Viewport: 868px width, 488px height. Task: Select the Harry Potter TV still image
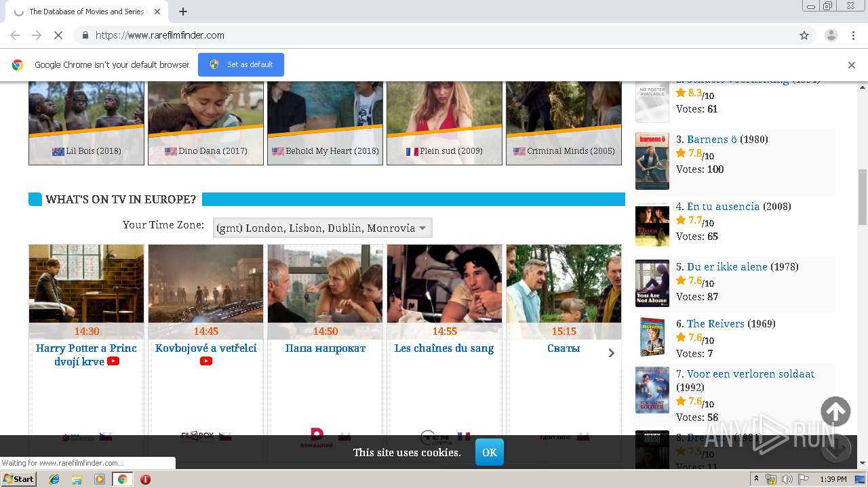[86, 284]
